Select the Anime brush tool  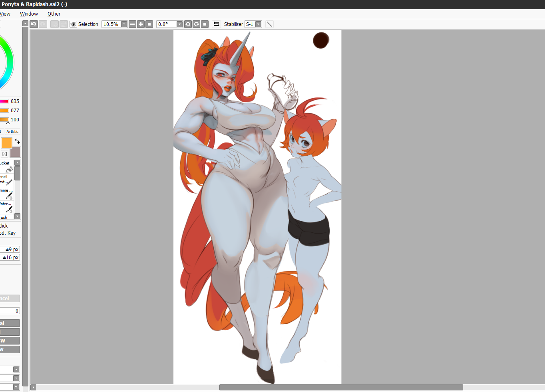pos(7,193)
